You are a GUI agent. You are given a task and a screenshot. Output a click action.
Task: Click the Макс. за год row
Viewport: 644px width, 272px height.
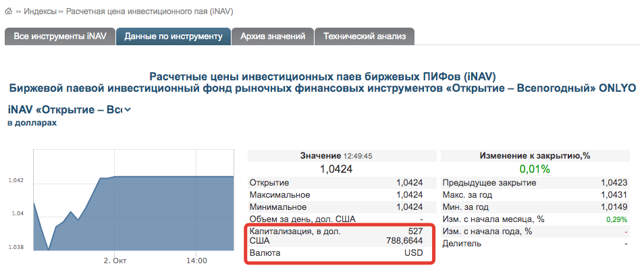coord(535,195)
